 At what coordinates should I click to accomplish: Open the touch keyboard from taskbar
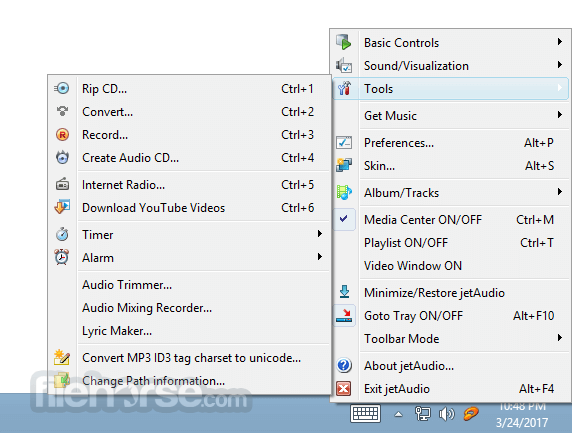[365, 413]
